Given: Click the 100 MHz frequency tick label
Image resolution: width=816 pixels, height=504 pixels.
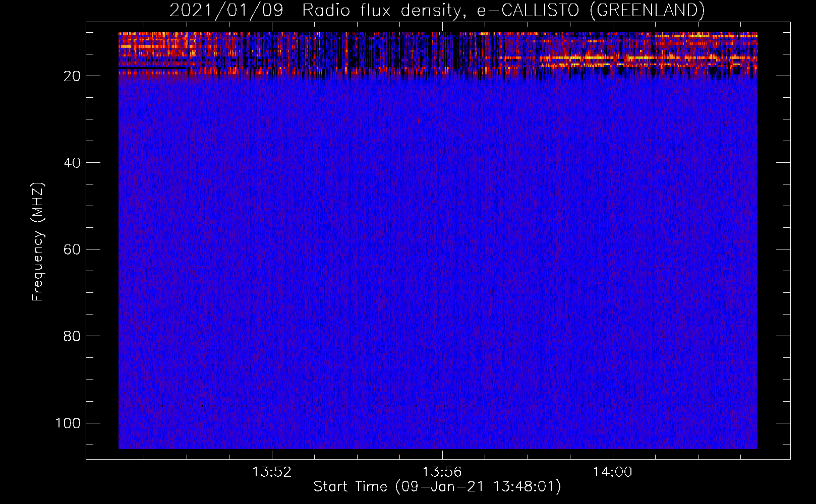Looking at the screenshot, I should pyautogui.click(x=68, y=423).
